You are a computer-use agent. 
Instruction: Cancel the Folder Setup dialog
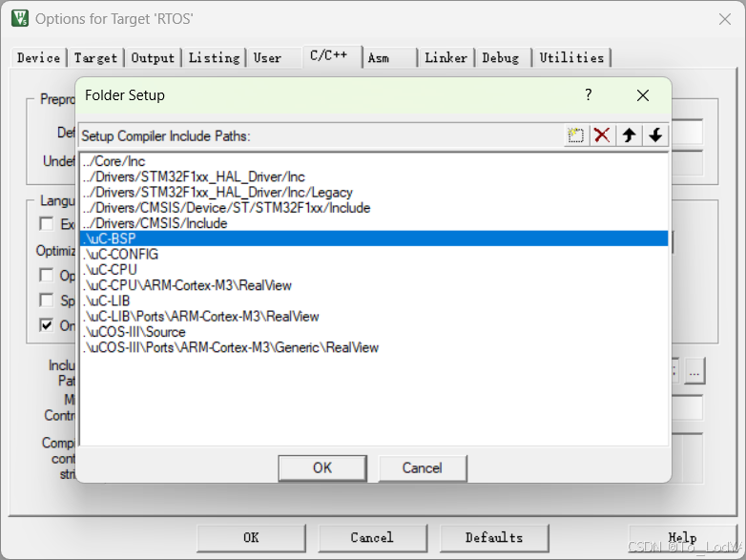click(x=423, y=468)
